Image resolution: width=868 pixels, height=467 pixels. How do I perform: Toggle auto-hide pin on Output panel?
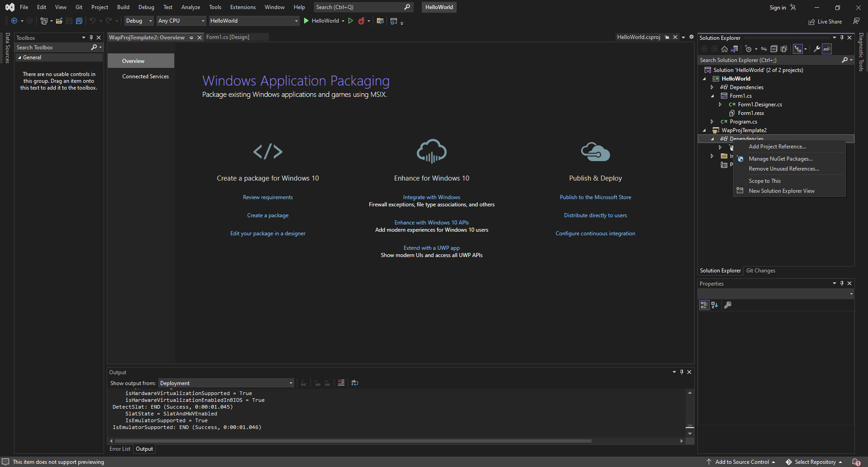pos(682,372)
